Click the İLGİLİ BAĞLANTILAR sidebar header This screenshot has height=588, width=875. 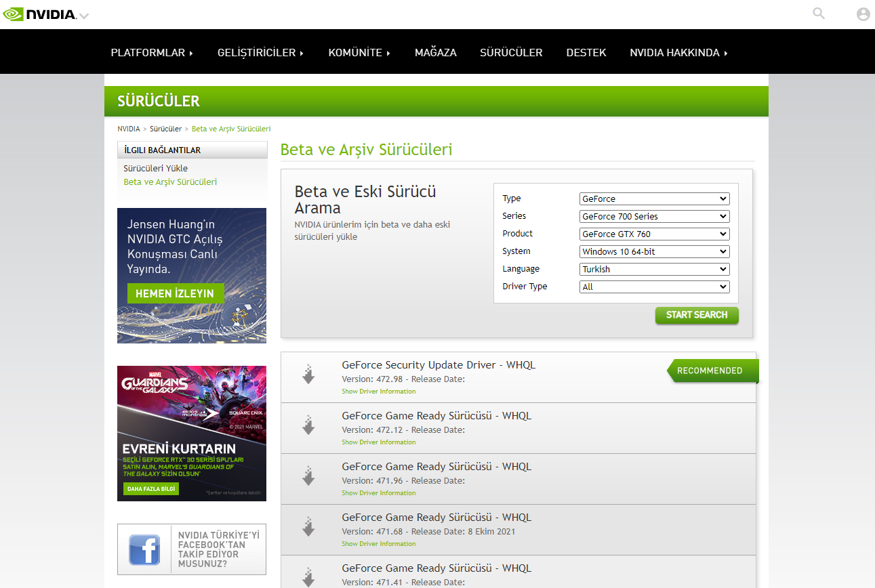pos(192,150)
